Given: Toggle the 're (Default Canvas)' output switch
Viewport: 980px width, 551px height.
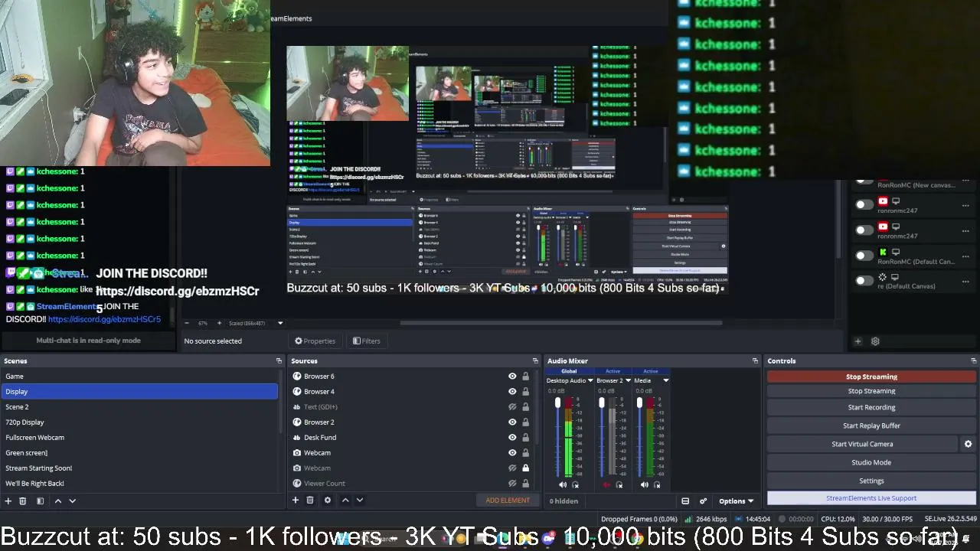Looking at the screenshot, I should click(864, 281).
